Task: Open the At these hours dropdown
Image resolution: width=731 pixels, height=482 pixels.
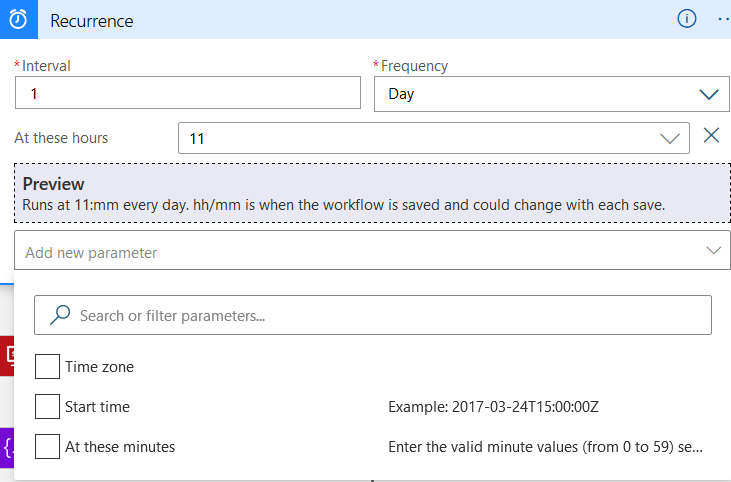Action: coord(433,139)
